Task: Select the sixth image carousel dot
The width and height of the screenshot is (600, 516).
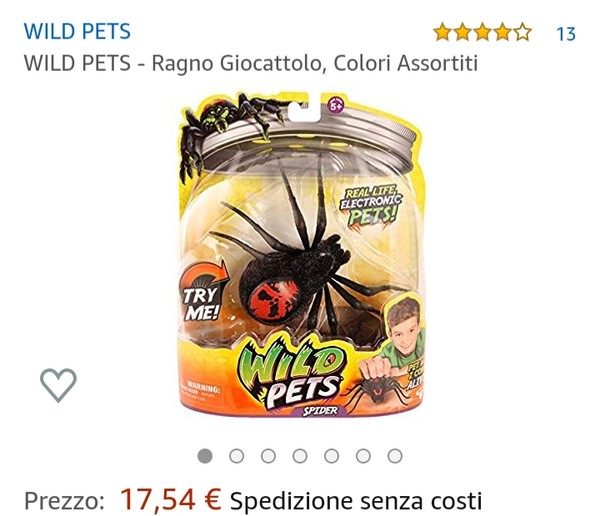Action: click(x=363, y=456)
